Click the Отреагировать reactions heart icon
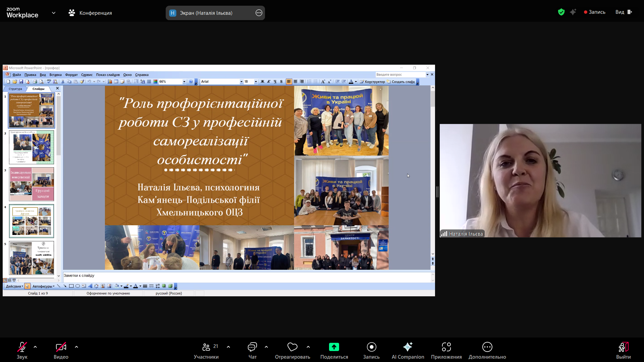644x362 pixels. pyautogui.click(x=292, y=347)
